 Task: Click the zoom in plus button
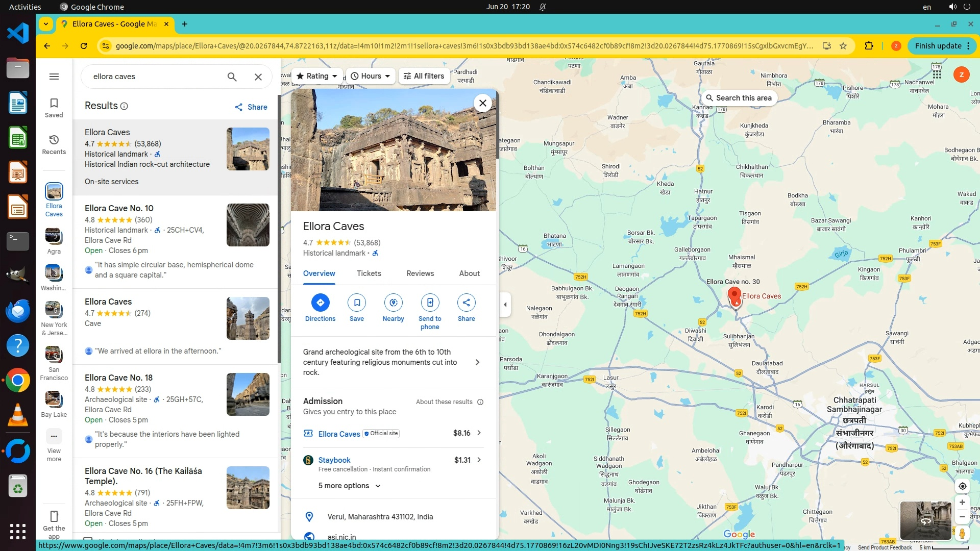coord(962,503)
